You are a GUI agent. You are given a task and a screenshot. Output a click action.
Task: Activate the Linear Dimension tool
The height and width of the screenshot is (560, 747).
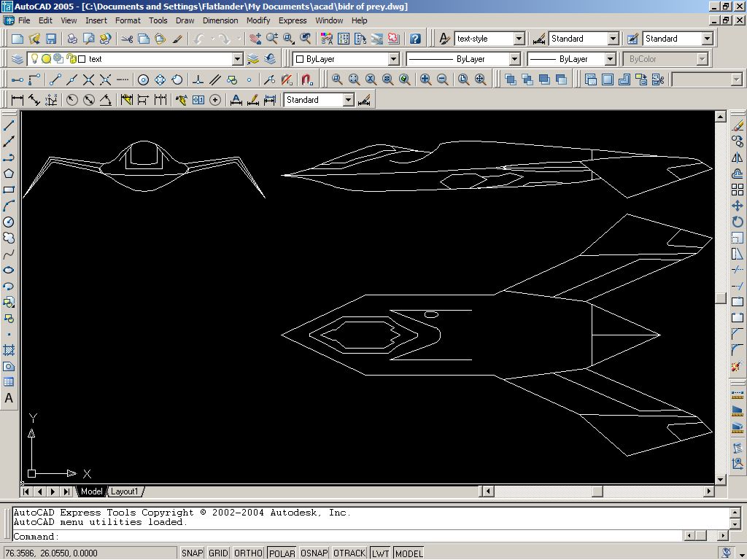coord(18,100)
